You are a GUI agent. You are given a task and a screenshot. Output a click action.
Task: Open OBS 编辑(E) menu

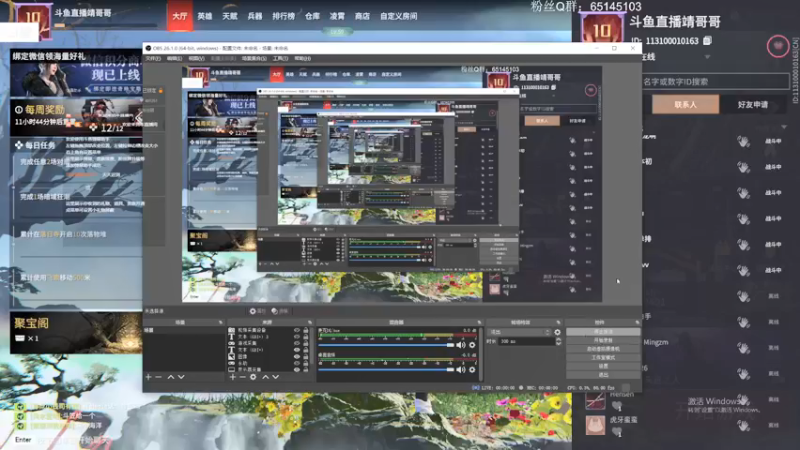[x=174, y=59]
